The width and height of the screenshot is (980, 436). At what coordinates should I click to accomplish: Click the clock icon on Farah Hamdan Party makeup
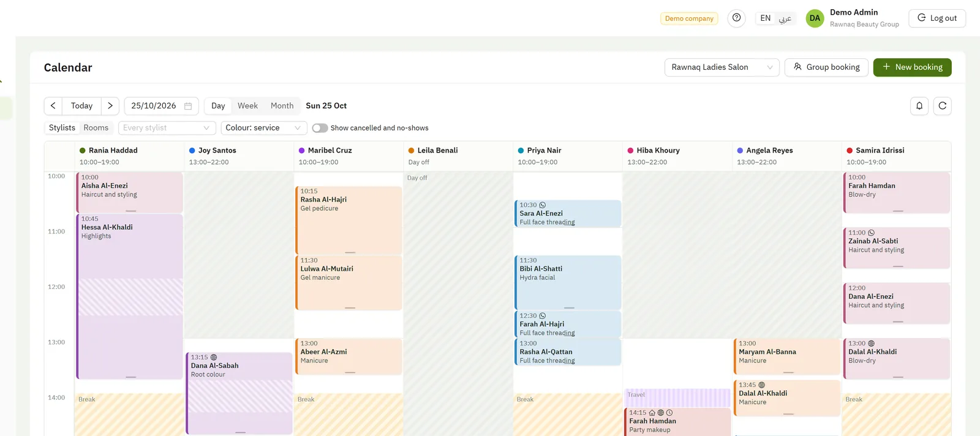tap(669, 413)
